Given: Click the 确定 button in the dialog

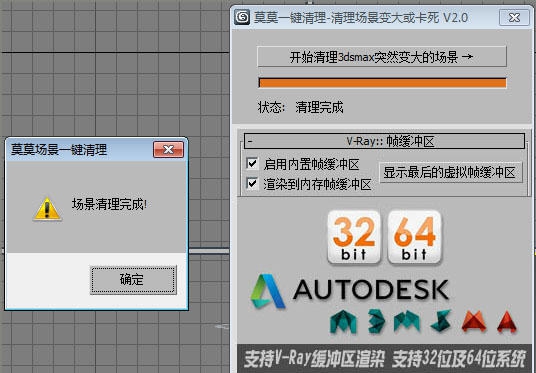Looking at the screenshot, I should tap(133, 280).
